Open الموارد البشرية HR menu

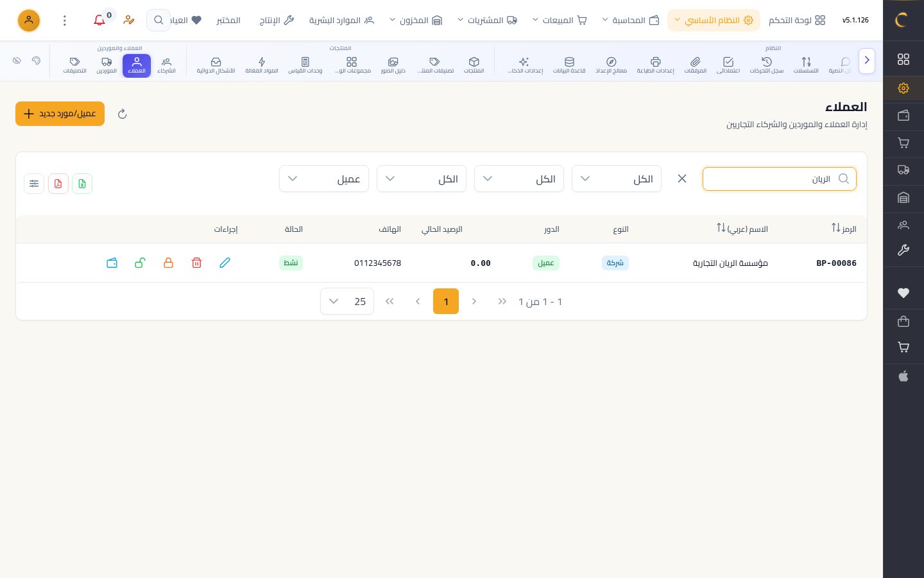[341, 21]
